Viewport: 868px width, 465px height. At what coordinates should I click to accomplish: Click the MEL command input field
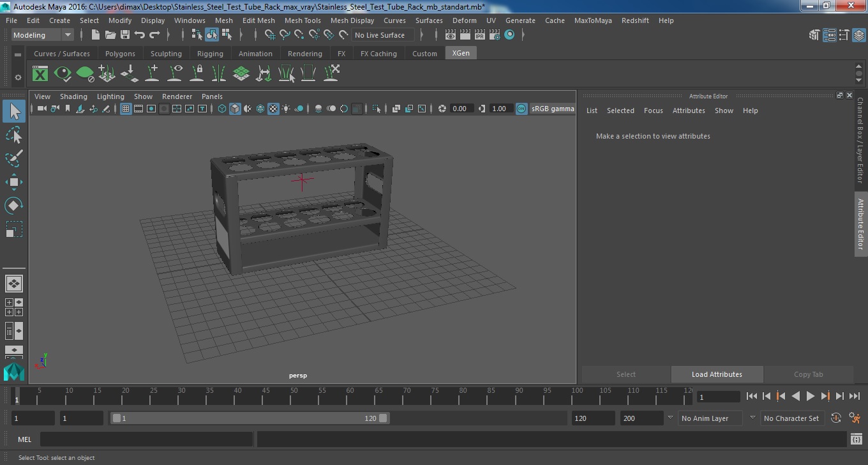tap(147, 439)
